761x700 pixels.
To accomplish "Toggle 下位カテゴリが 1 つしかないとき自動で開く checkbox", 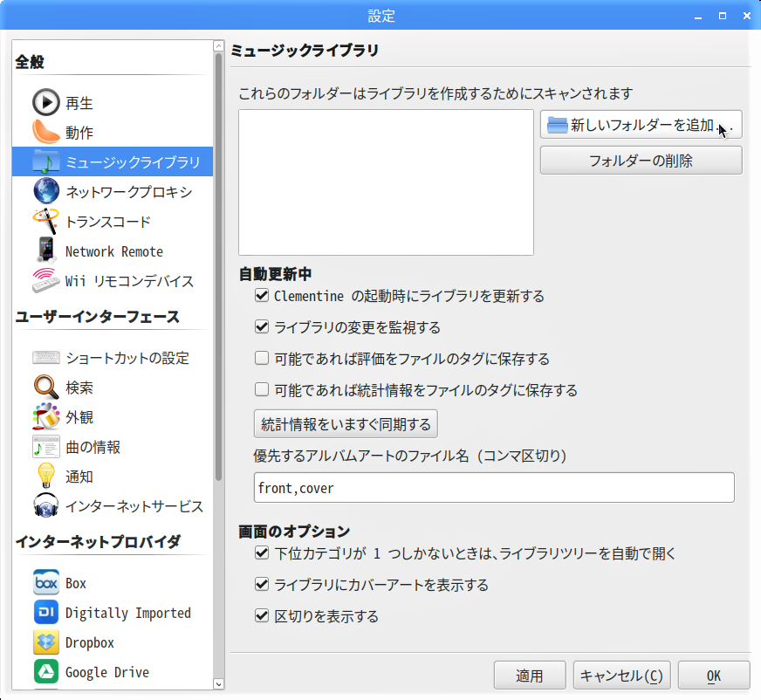I will 262,552.
